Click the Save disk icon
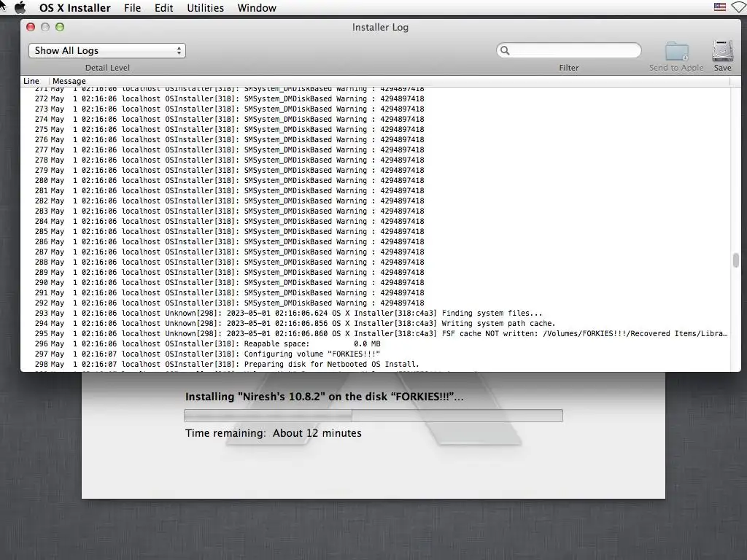Screen dimensions: 747x560 [722, 52]
